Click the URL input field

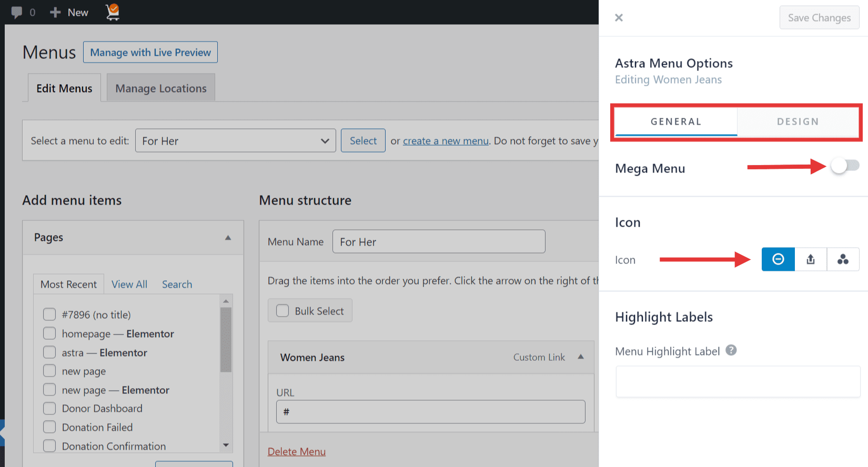430,412
